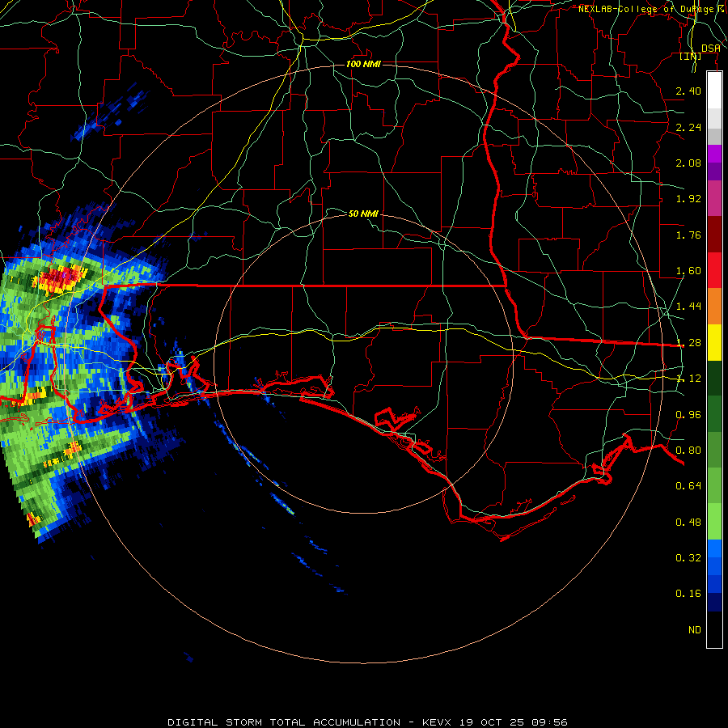This screenshot has width=728, height=728.
Task: Select the ND legend label
Action: [695, 630]
